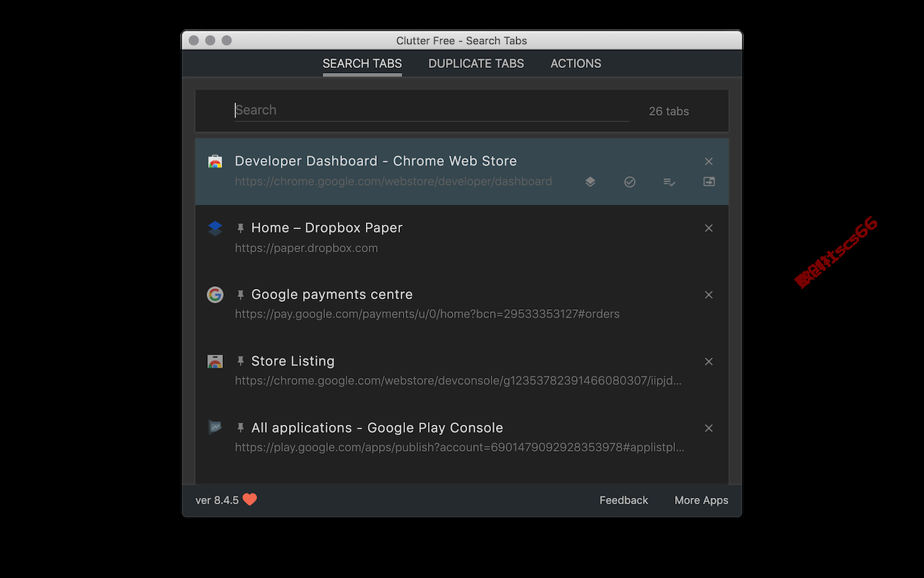Select Home – Dropbox Paper title text
The width and height of the screenshot is (924, 578).
pos(327,228)
